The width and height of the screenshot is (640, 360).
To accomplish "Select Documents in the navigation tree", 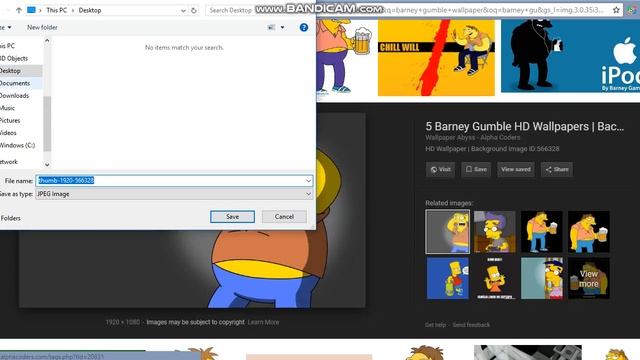I will point(20,83).
